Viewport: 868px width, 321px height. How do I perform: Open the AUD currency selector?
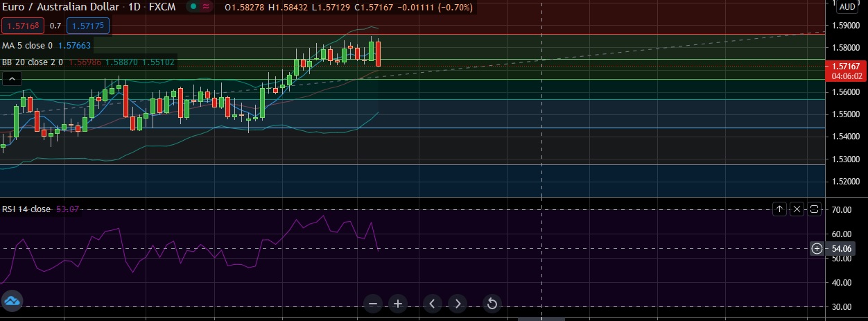[x=847, y=7]
